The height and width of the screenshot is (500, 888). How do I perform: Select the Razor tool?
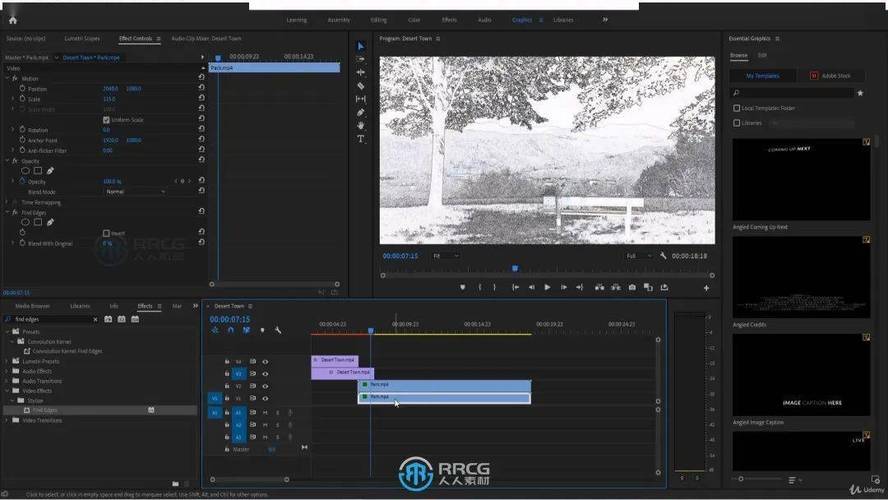pyautogui.click(x=361, y=86)
